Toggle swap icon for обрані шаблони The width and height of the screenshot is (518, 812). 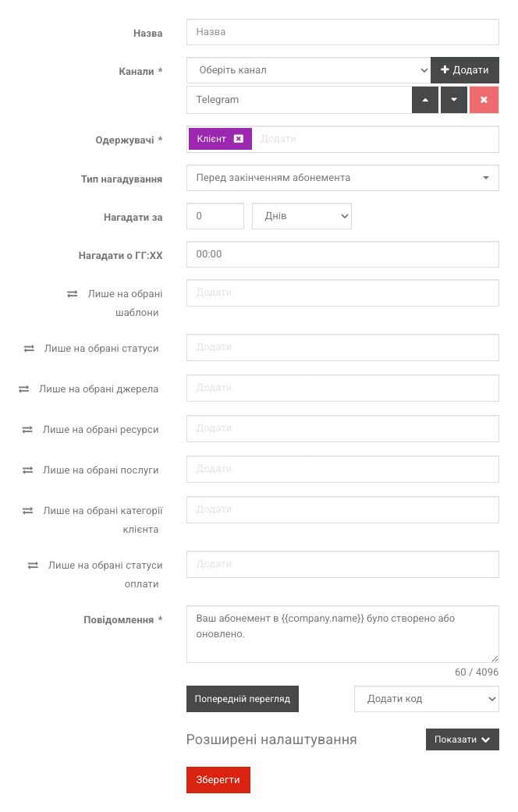(x=73, y=294)
